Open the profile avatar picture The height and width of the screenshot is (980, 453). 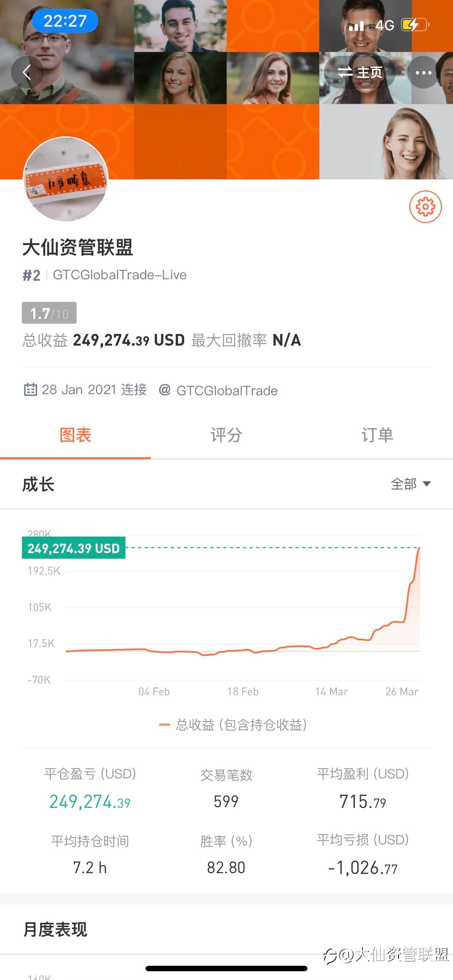point(66,179)
